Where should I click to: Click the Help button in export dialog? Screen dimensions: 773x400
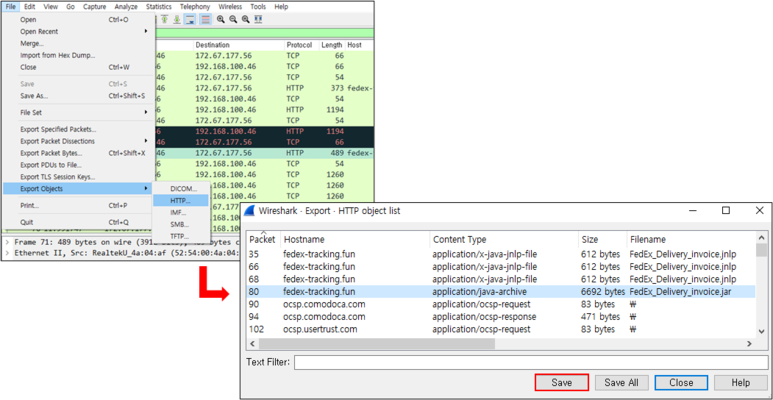click(x=740, y=383)
